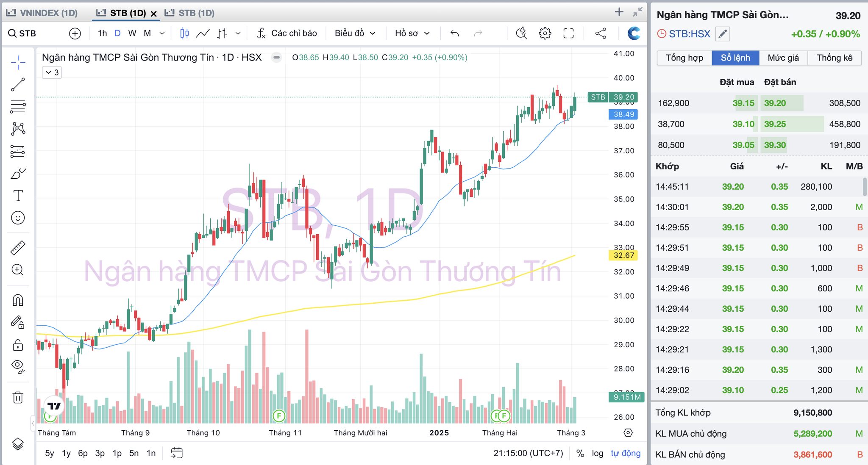
Task: Toggle percent scale on price axis
Action: [x=580, y=453]
